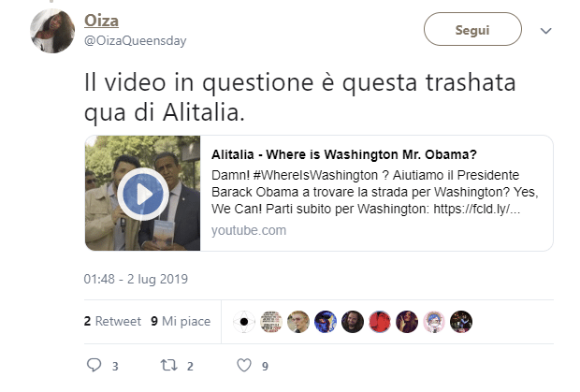The image size is (580, 392).
Task: Open the @OizaQueensday handle link
Action: coord(136,40)
